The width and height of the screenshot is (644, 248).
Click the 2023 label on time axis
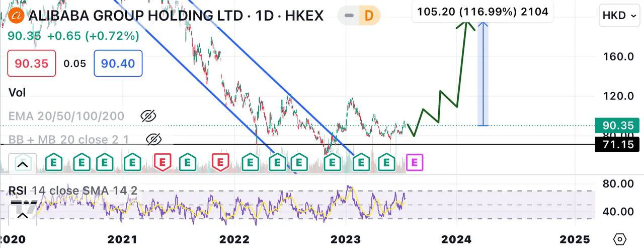coord(346,238)
